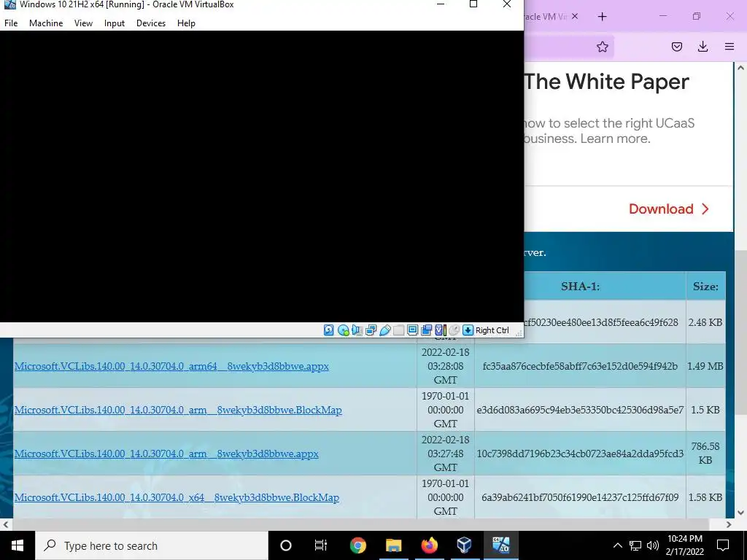747x560 pixels.
Task: Click the CPU virtualization V icon in status bar
Action: click(441, 330)
